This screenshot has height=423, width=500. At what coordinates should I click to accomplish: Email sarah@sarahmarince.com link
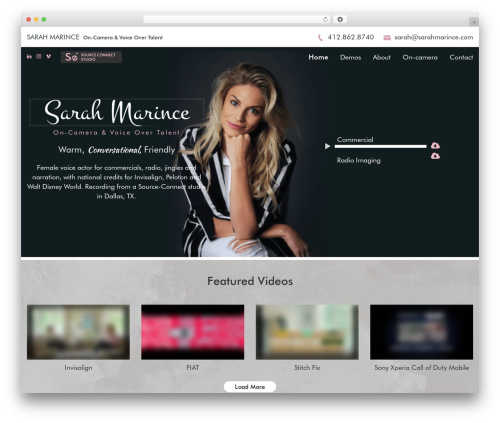tap(434, 37)
